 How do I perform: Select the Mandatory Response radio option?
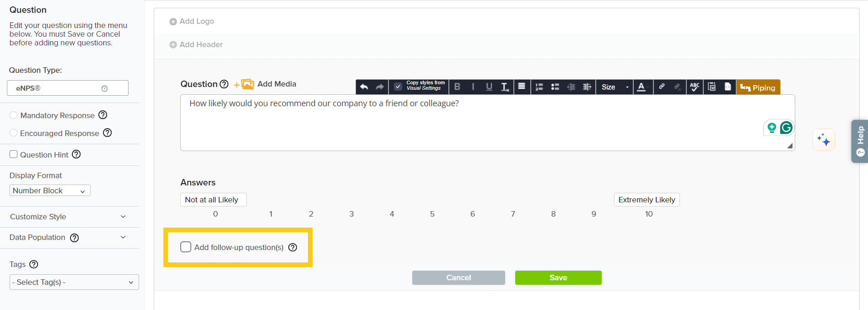click(x=14, y=115)
